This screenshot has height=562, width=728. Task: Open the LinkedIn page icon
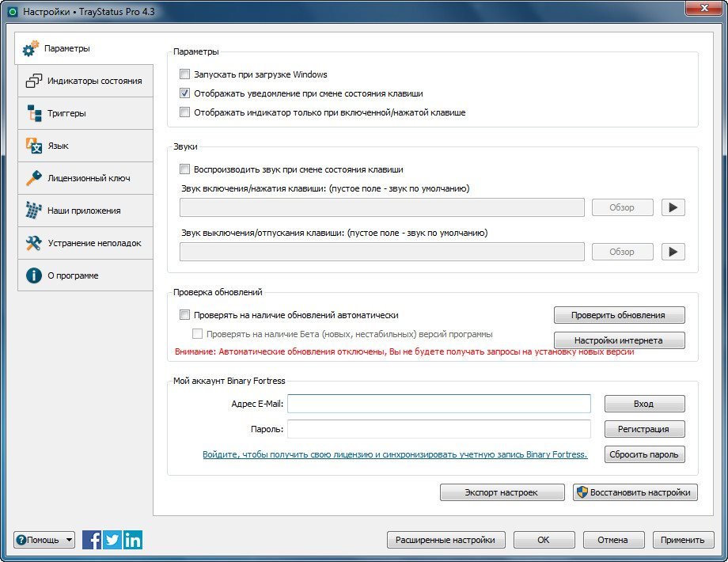133,540
